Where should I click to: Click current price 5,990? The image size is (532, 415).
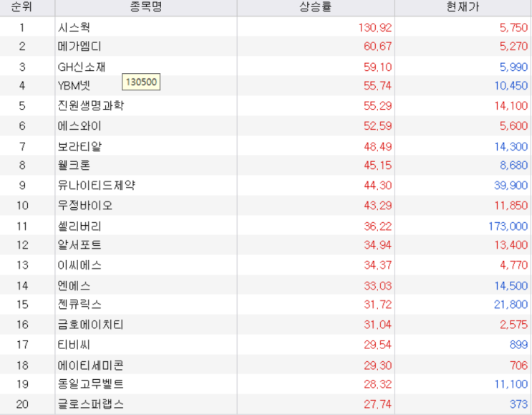pos(513,67)
